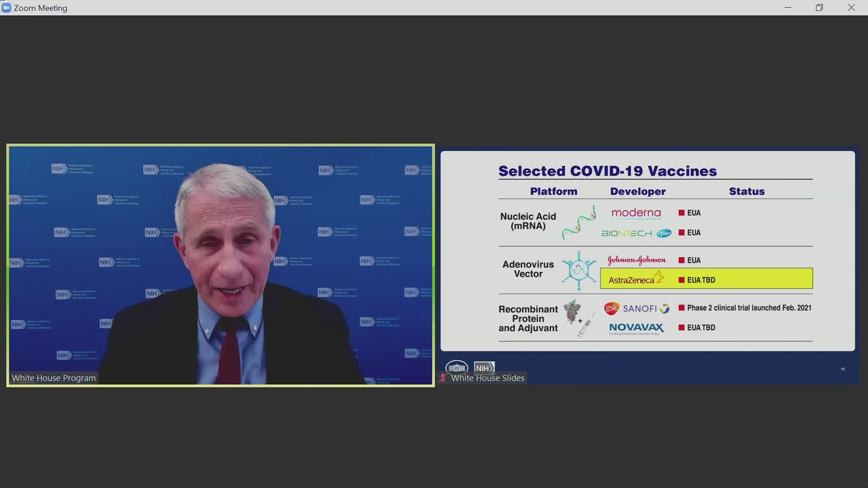
Task: Click the syringe illustration
Action: click(x=586, y=325)
